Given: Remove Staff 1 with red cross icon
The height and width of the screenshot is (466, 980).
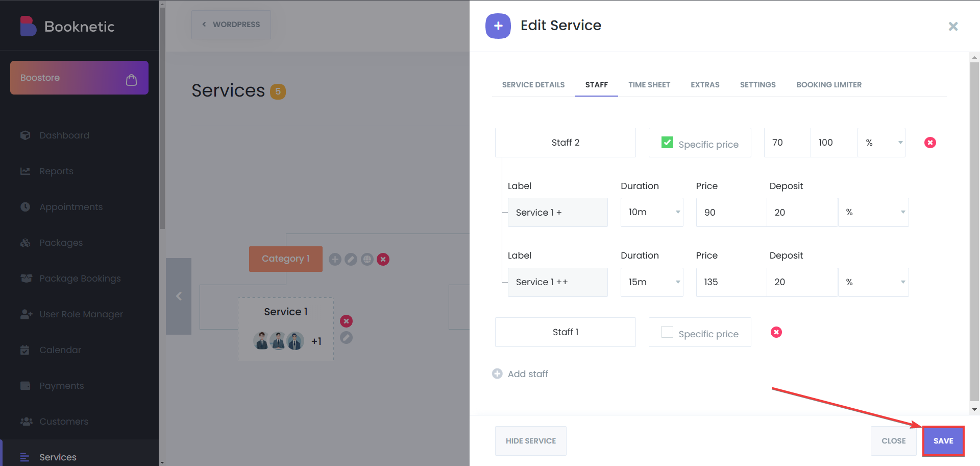Looking at the screenshot, I should [x=776, y=332].
